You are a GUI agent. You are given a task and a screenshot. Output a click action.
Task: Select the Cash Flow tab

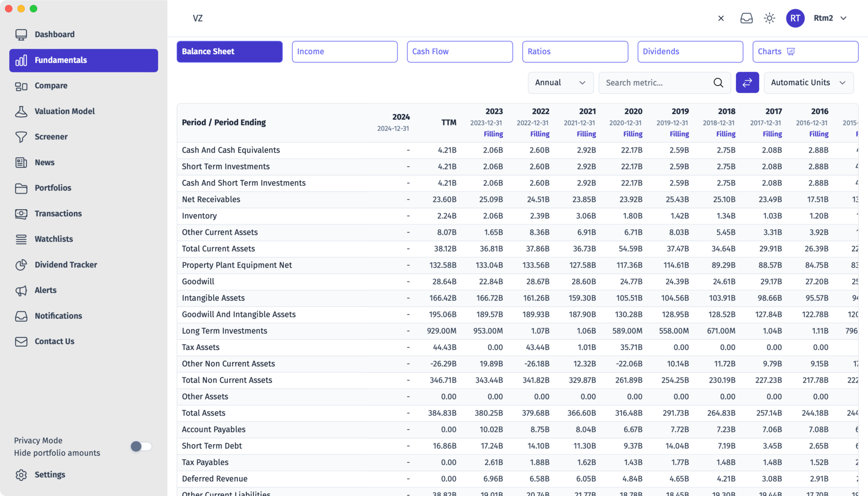(459, 51)
